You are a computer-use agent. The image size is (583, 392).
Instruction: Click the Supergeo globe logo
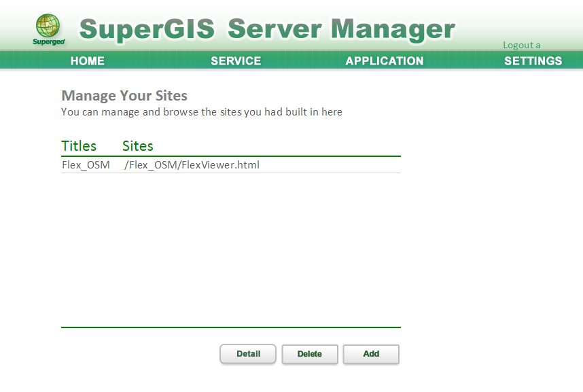click(x=48, y=29)
